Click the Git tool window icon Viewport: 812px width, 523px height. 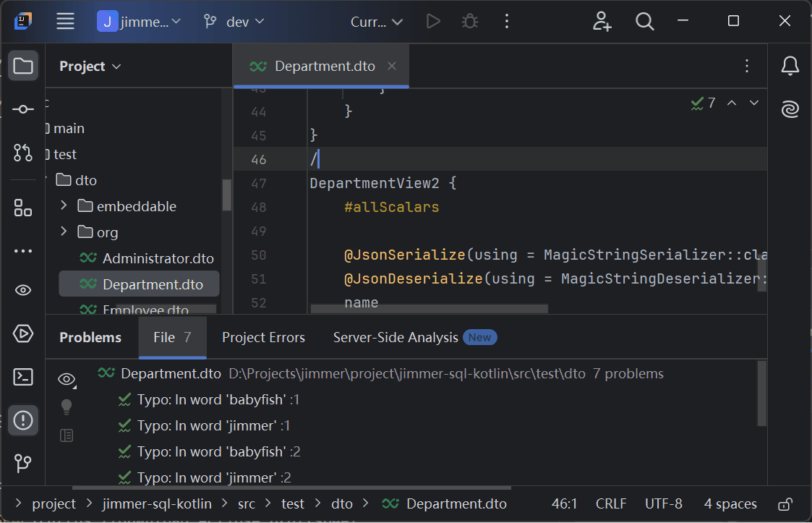pyautogui.click(x=23, y=463)
